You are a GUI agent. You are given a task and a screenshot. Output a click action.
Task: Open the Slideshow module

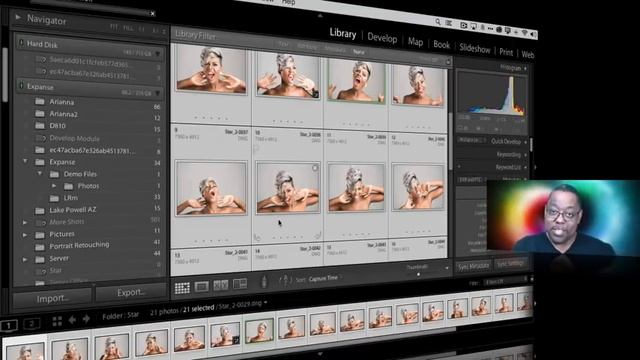click(475, 49)
